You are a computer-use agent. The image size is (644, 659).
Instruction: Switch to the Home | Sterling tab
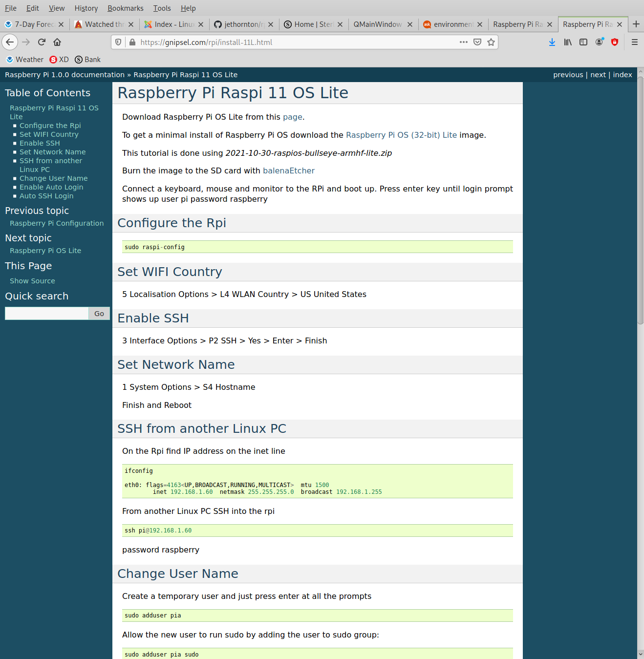(314, 24)
